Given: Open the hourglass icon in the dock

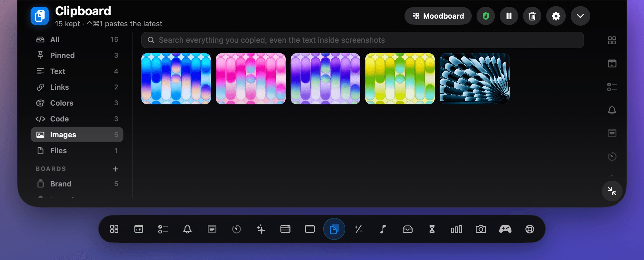Looking at the screenshot, I should point(432,229).
